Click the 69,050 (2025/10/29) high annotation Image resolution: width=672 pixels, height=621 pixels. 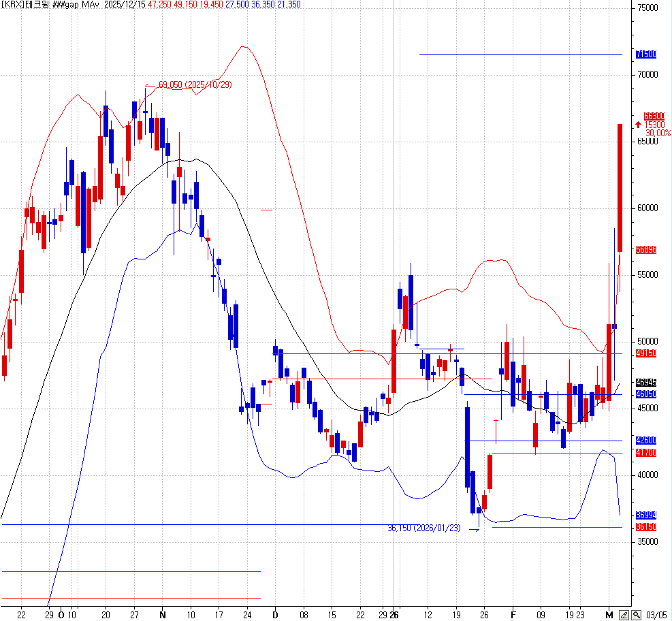point(195,84)
